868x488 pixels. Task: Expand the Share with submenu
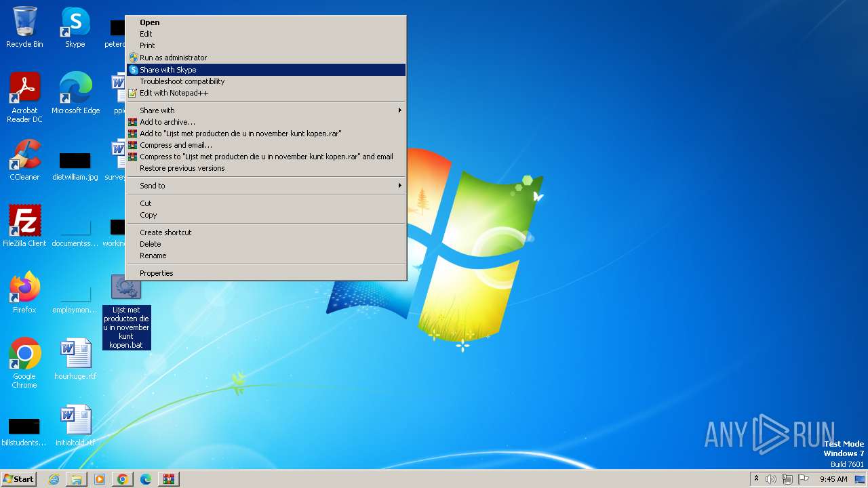266,110
